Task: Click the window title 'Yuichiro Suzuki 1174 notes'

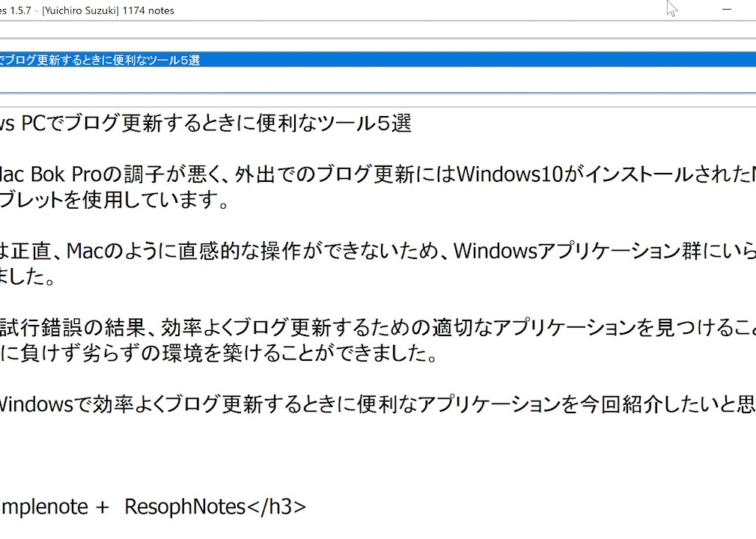Action: [x=108, y=10]
